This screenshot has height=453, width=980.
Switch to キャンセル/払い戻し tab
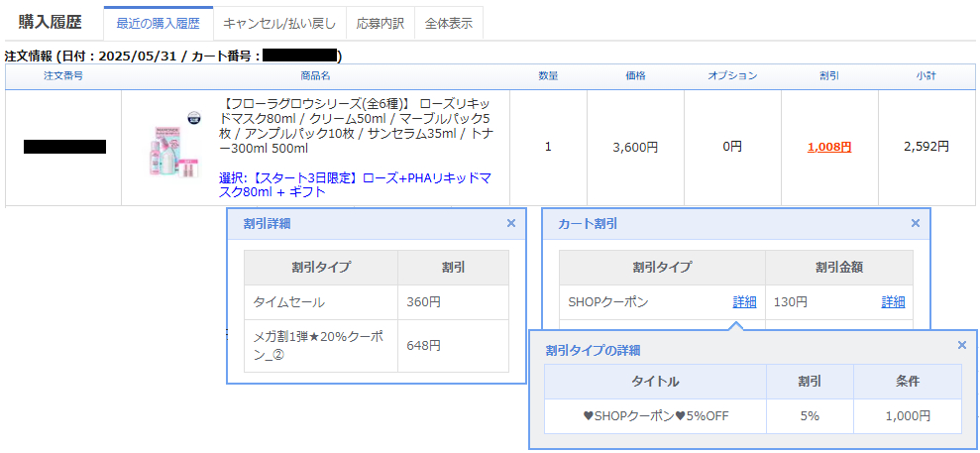pos(279,24)
